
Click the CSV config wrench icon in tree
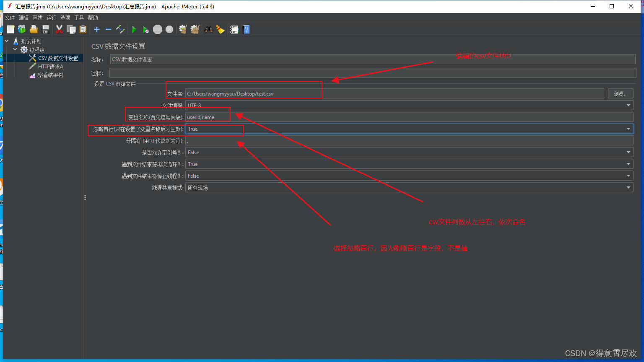click(x=32, y=58)
